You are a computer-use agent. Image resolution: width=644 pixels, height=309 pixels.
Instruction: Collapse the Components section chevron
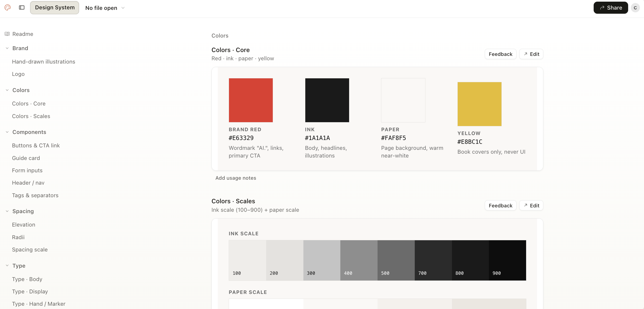(7, 132)
